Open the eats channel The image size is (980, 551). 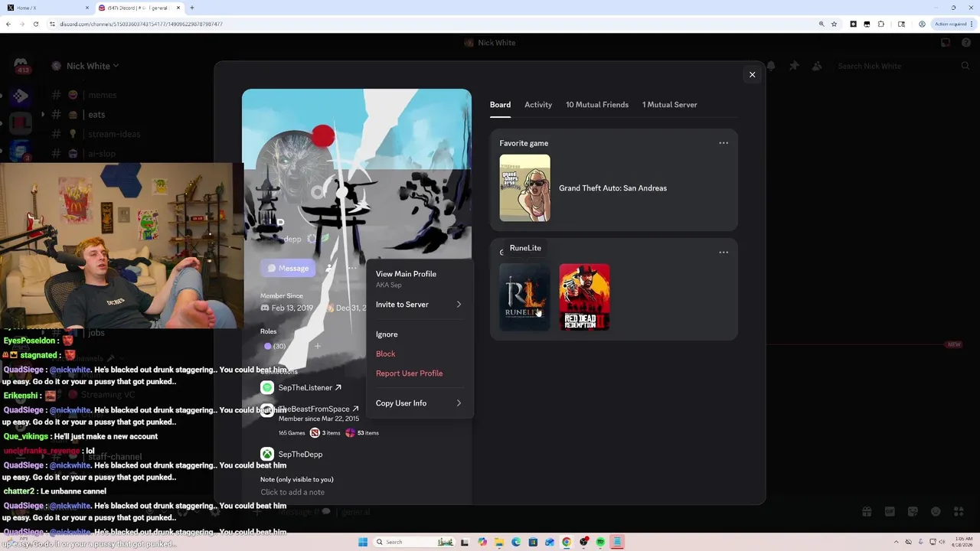coord(96,115)
